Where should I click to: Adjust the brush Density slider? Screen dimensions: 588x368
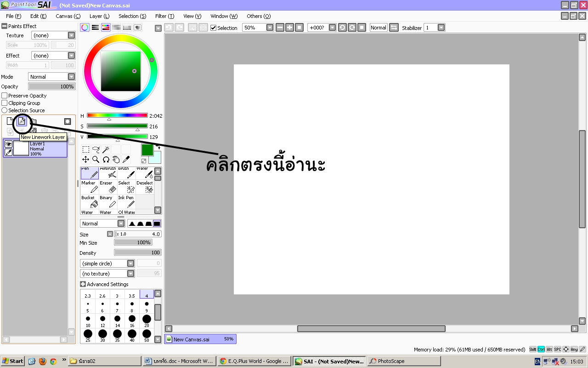(x=138, y=253)
